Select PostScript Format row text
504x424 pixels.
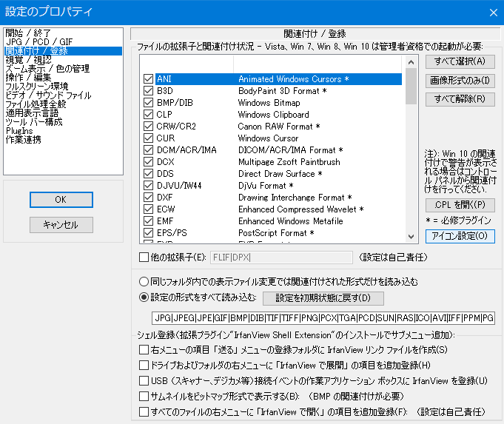click(277, 233)
